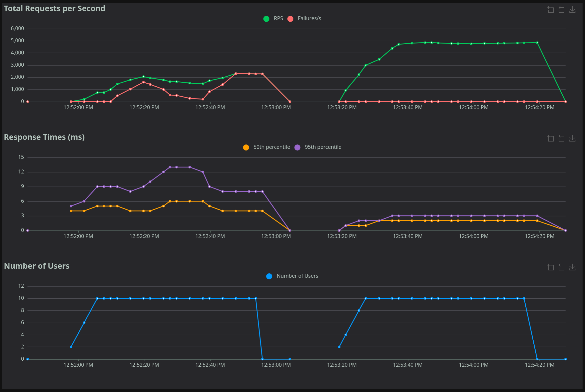The image size is (585, 392).
Task: Reset zoom on Response Times chart
Action: pyautogui.click(x=561, y=139)
